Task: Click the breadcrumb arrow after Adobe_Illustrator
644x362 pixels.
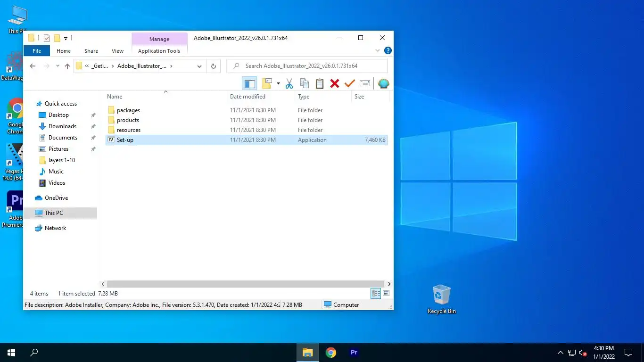Action: [x=171, y=66]
